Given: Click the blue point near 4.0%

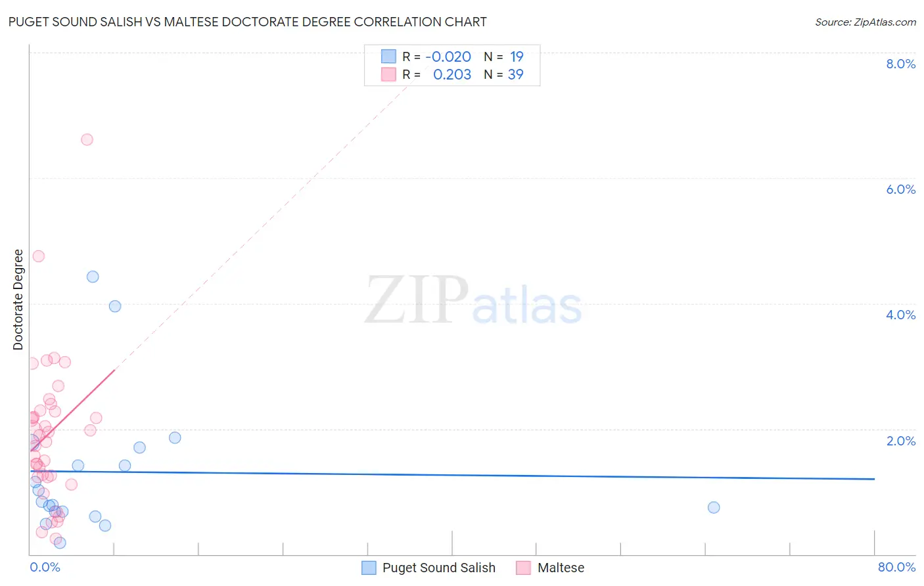Looking at the screenshot, I should [115, 306].
